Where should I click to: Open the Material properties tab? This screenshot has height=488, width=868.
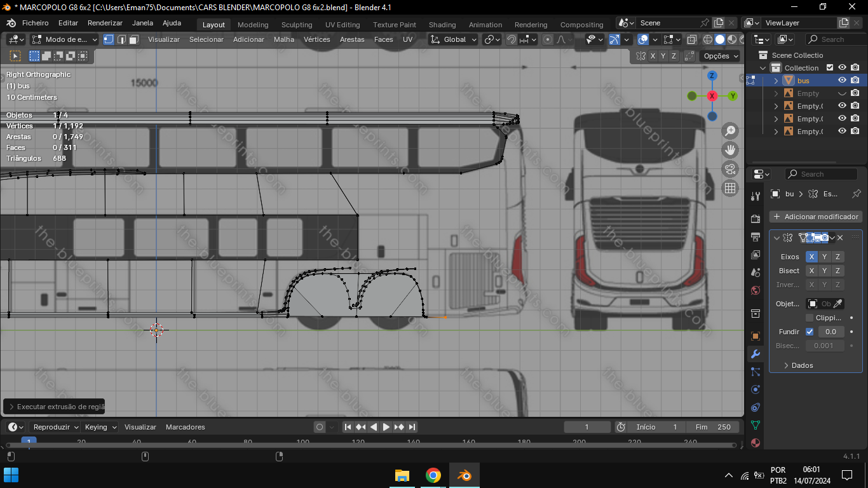tap(756, 443)
